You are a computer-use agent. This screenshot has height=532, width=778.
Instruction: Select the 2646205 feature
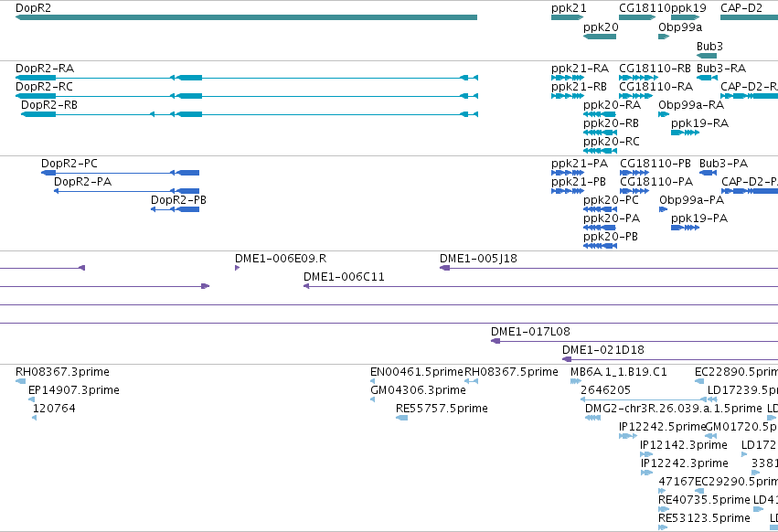pyautogui.click(x=644, y=399)
